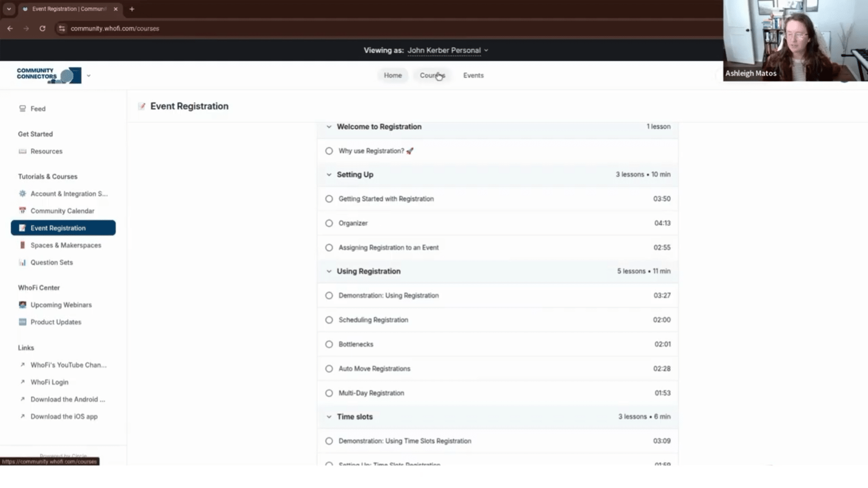The image size is (868, 488).
Task: Switch to the Courses tab
Action: pos(432,75)
